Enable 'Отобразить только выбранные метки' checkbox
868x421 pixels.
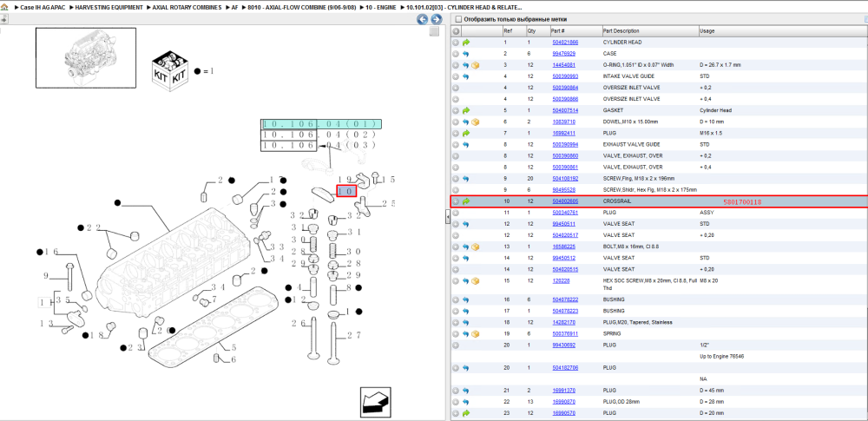point(457,19)
